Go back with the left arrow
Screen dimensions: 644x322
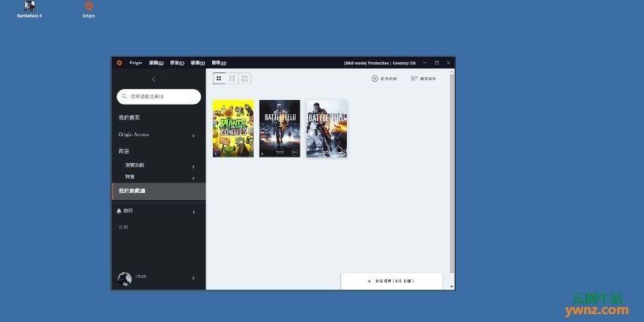point(153,80)
